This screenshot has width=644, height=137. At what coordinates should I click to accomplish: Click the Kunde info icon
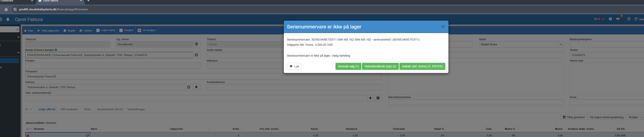click(56, 50)
